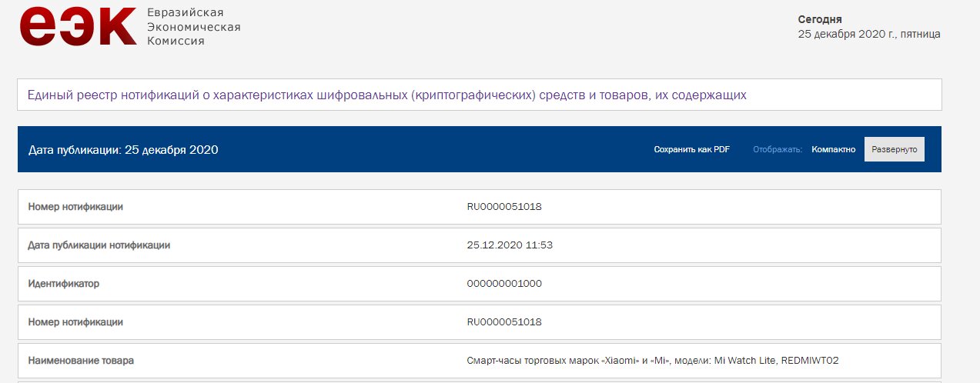The width and height of the screenshot is (980, 383).
Task: Switch display to Развернуто view
Action: (895, 149)
